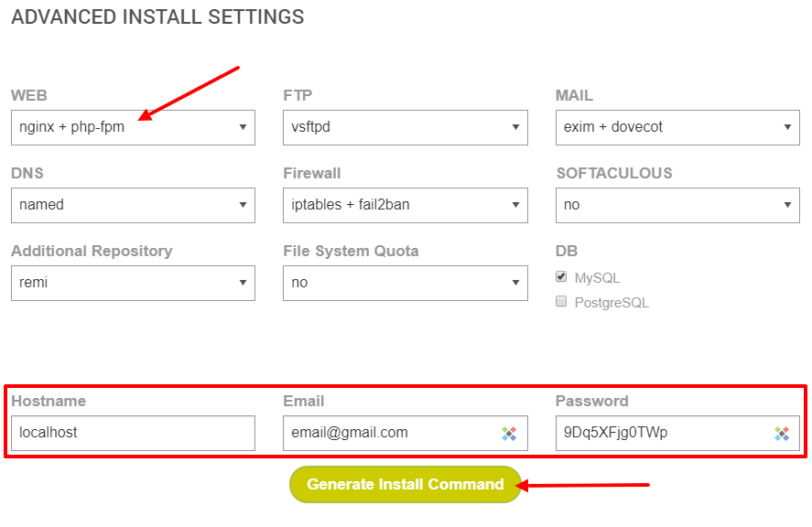Expand the File System Quota dropdown
Image resolution: width=812 pixels, height=527 pixels.
406,283
